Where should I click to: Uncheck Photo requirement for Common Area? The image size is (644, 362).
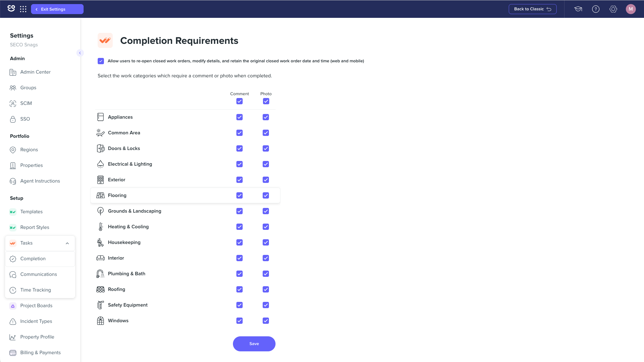266,133
